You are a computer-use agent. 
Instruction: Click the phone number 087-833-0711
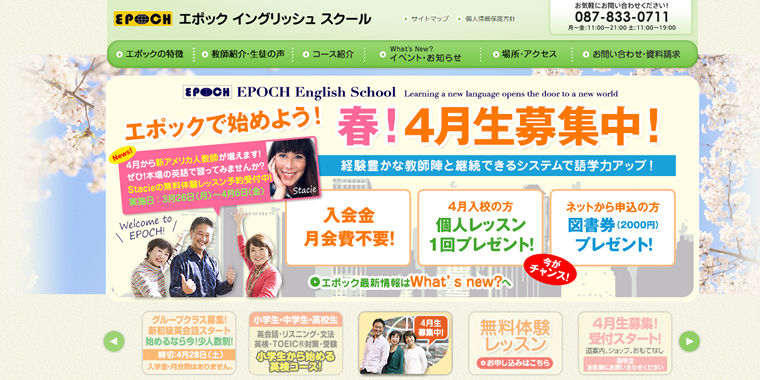(621, 17)
